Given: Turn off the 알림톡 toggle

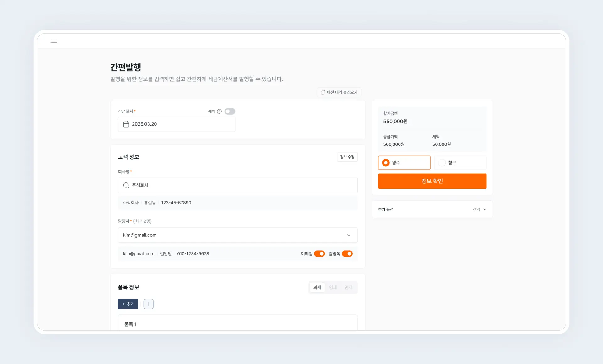Looking at the screenshot, I should [347, 253].
